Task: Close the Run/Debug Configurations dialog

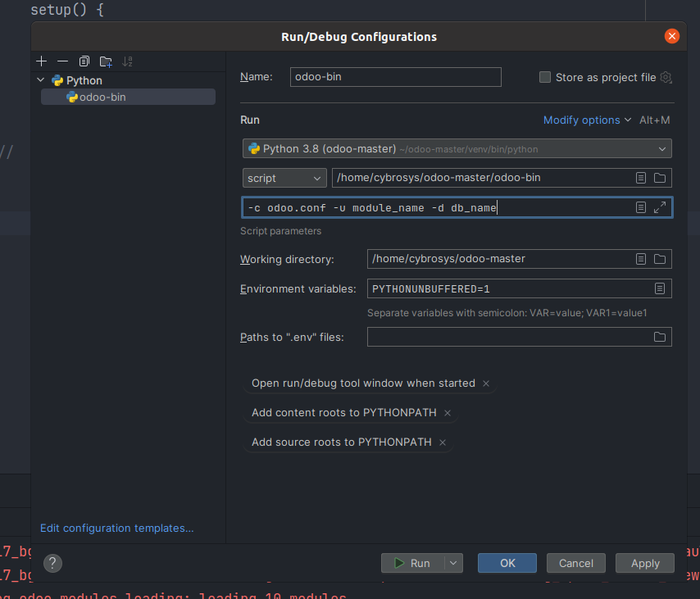Action: click(x=671, y=36)
